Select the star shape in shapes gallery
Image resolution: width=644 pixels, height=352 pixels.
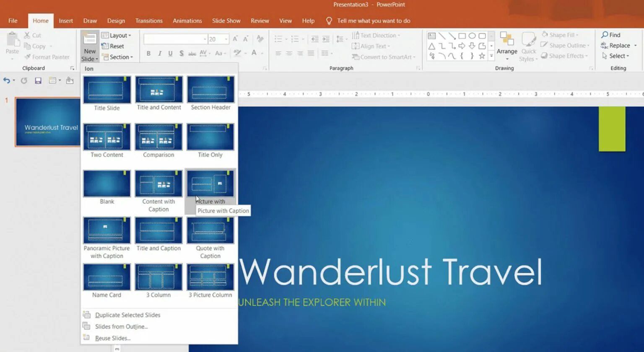482,56
